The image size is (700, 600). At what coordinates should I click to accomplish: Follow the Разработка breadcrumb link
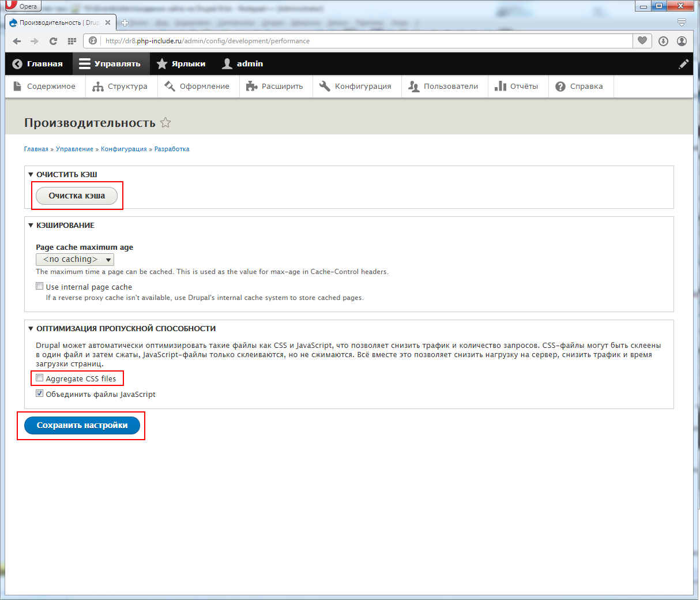(x=172, y=149)
